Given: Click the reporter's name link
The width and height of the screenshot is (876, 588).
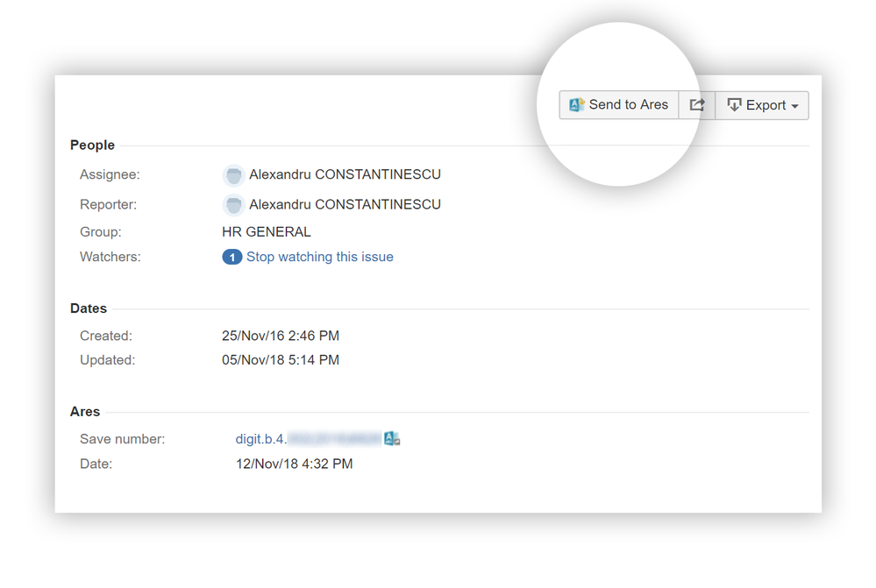Looking at the screenshot, I should tap(343, 204).
